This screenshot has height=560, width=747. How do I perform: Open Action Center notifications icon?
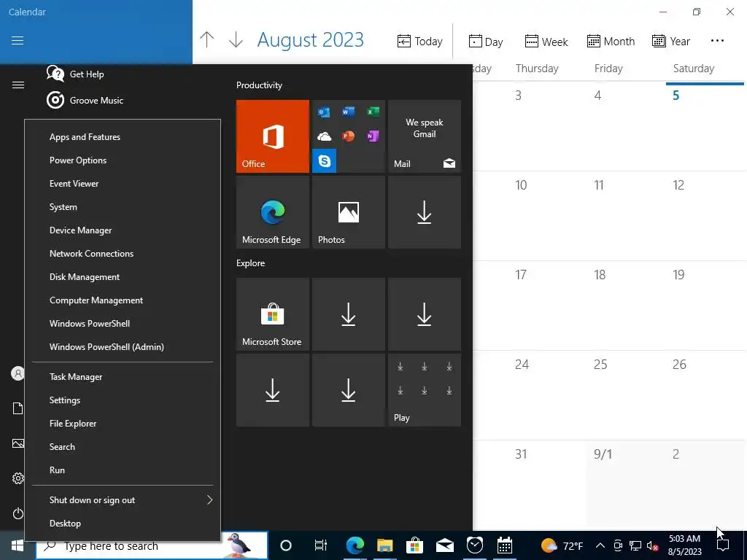point(723,545)
